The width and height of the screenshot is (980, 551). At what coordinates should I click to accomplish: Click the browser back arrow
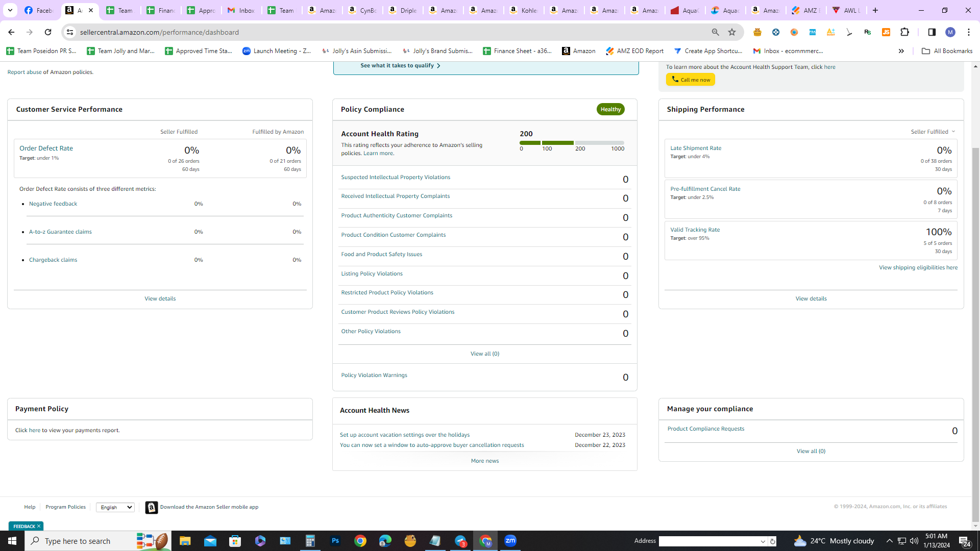pyautogui.click(x=11, y=32)
